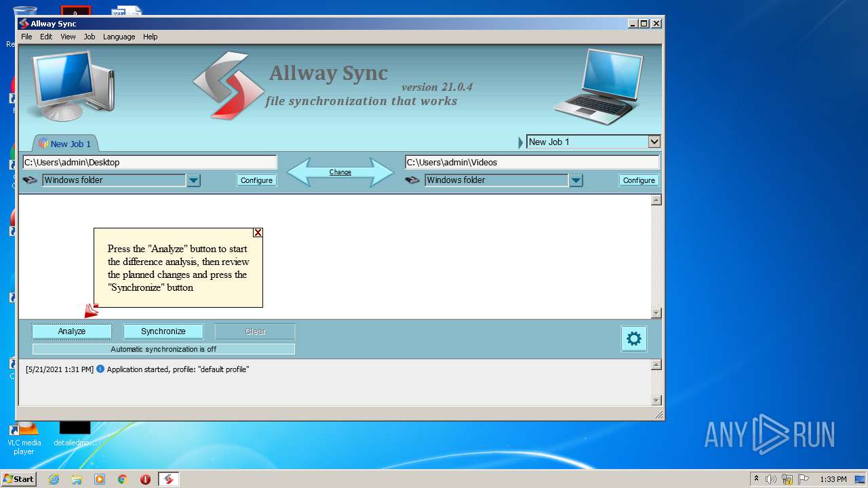Select the New Job 1 tab

tap(66, 144)
